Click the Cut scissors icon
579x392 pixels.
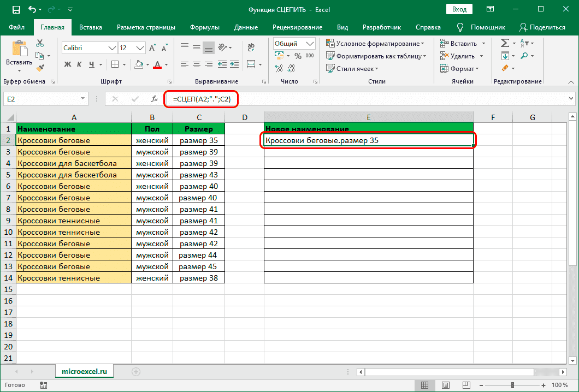point(40,44)
